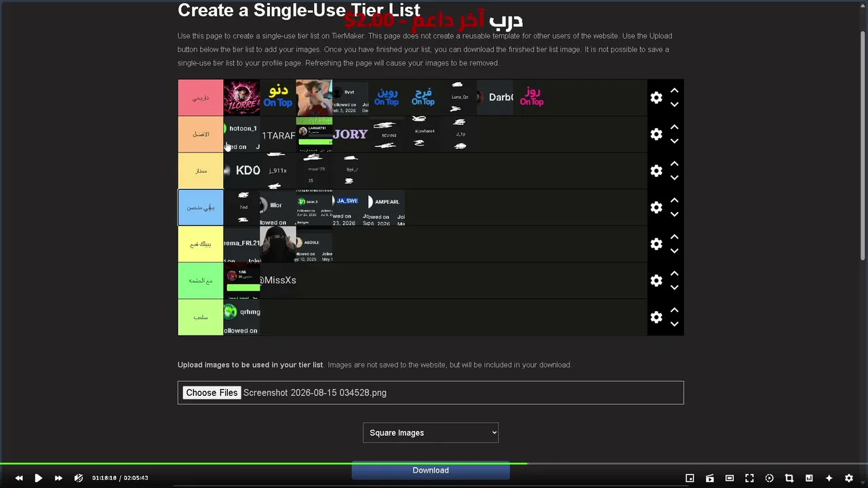This screenshot has height=488, width=868.
Task: Select the eema_FRL21 thumbnail
Action: (242, 244)
